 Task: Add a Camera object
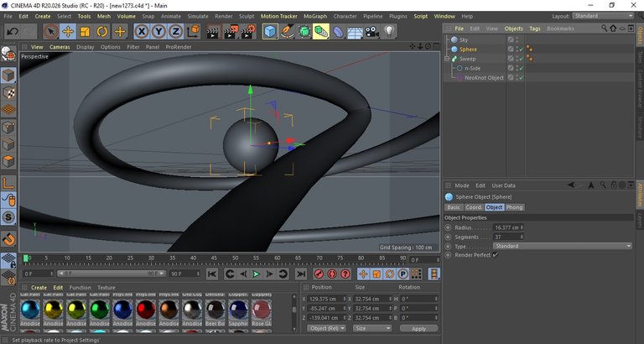372,32
